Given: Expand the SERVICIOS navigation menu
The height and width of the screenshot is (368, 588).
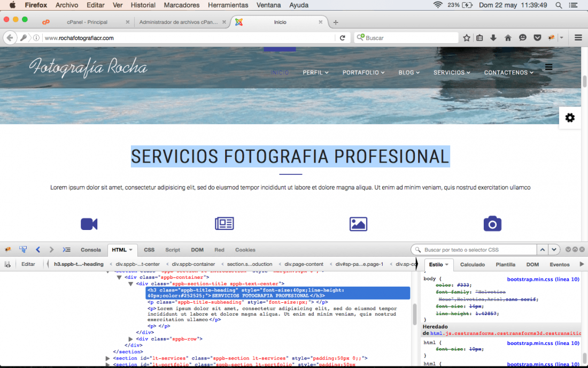Looking at the screenshot, I should tap(452, 72).
